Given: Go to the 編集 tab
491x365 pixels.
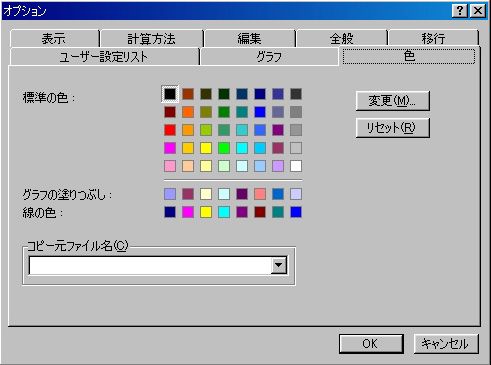Looking at the screenshot, I should click(x=250, y=39).
